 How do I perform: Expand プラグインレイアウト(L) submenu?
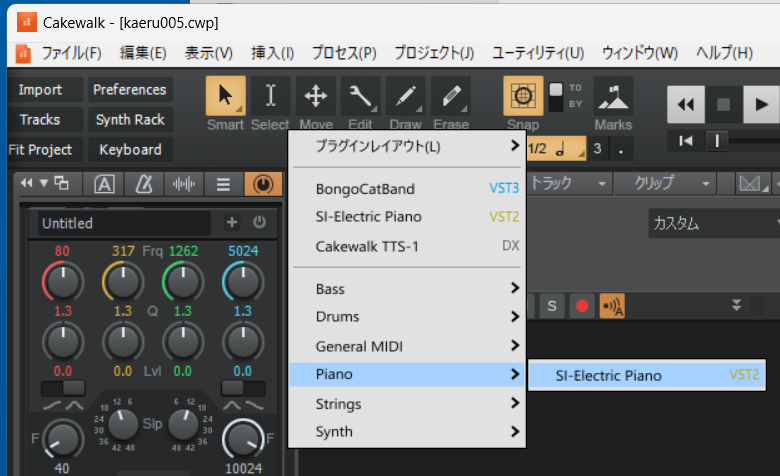407,147
